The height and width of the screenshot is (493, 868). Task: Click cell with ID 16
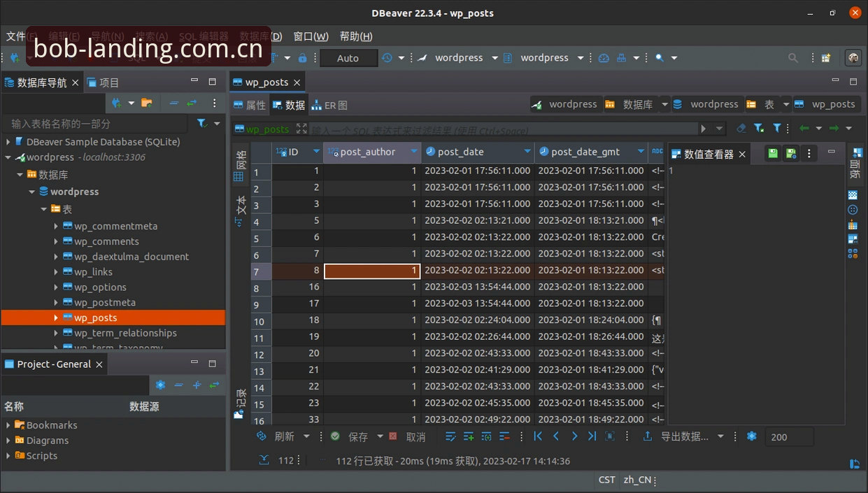297,287
